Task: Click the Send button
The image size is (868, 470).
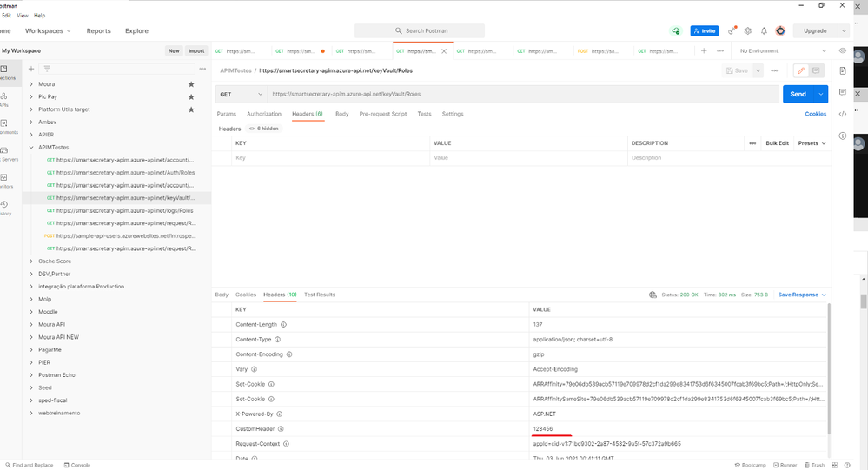Action: [x=798, y=95]
